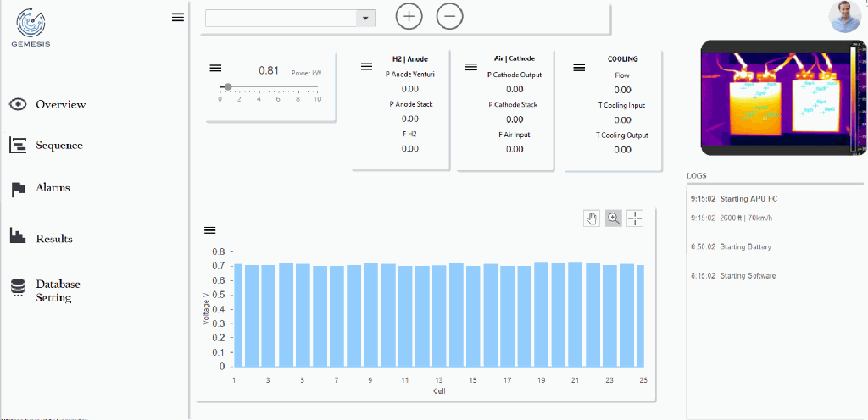Click the circular minus button
Viewport: 868px width, 420px height.
point(449,16)
